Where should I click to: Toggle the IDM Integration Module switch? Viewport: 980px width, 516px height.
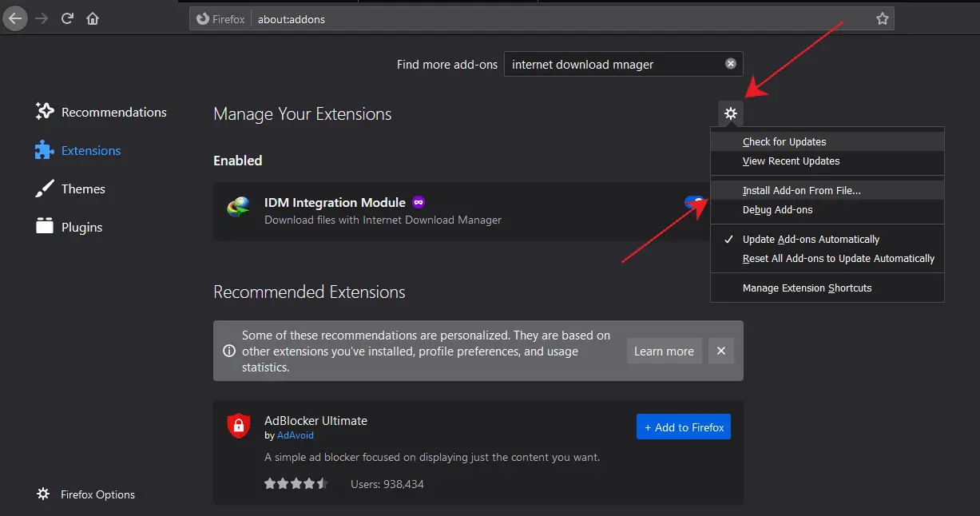695,203
